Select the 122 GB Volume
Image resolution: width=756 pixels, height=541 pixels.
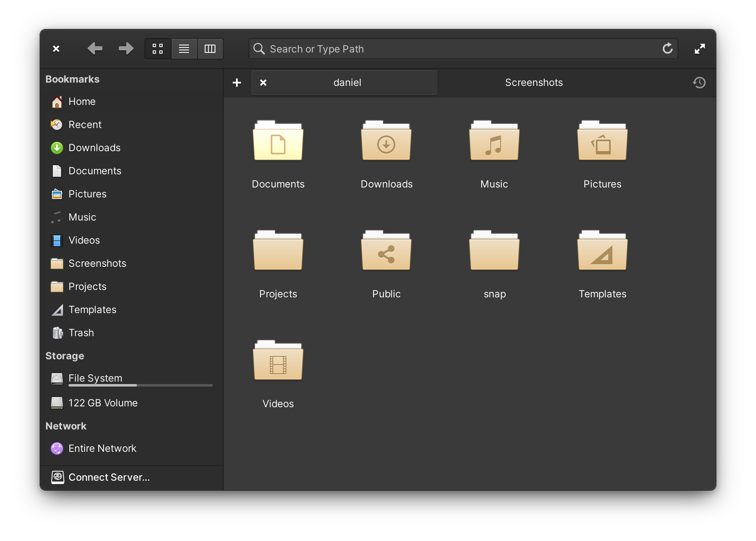coord(132,403)
